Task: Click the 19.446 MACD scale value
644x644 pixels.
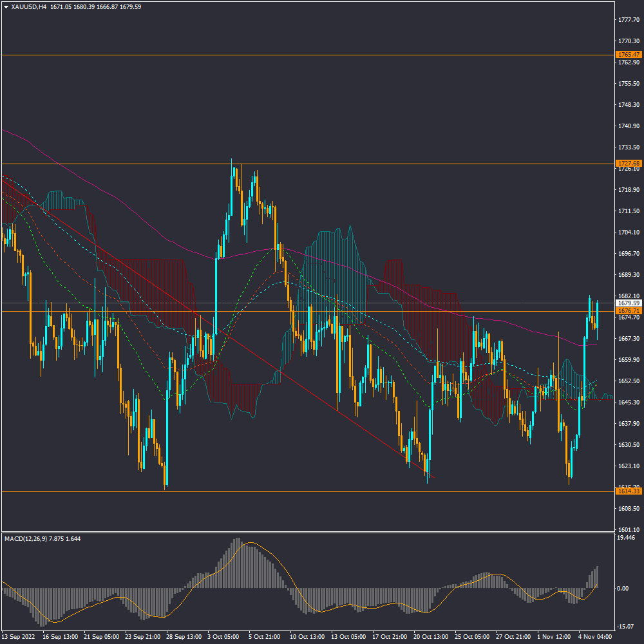Action: [x=626, y=537]
